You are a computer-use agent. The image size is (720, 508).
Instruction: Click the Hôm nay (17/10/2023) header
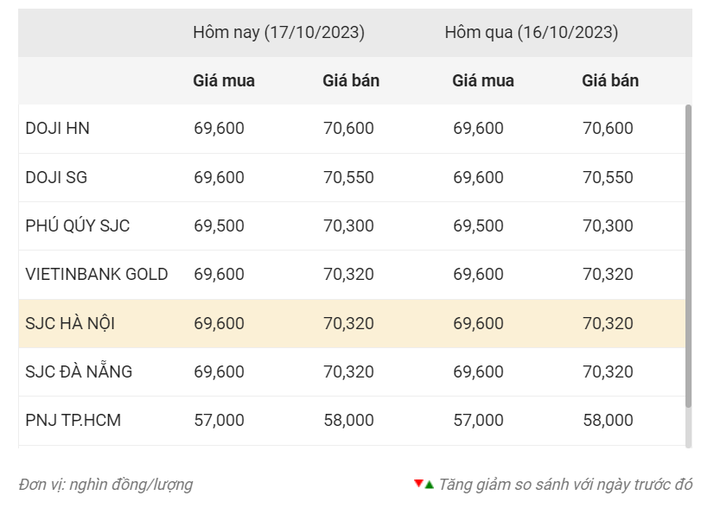279,33
